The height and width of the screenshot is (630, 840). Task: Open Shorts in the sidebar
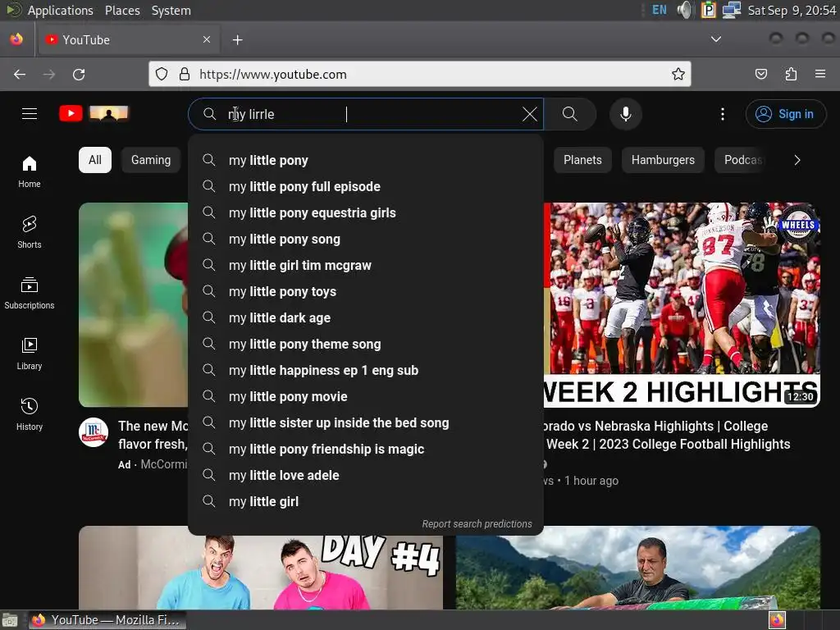tap(30, 232)
